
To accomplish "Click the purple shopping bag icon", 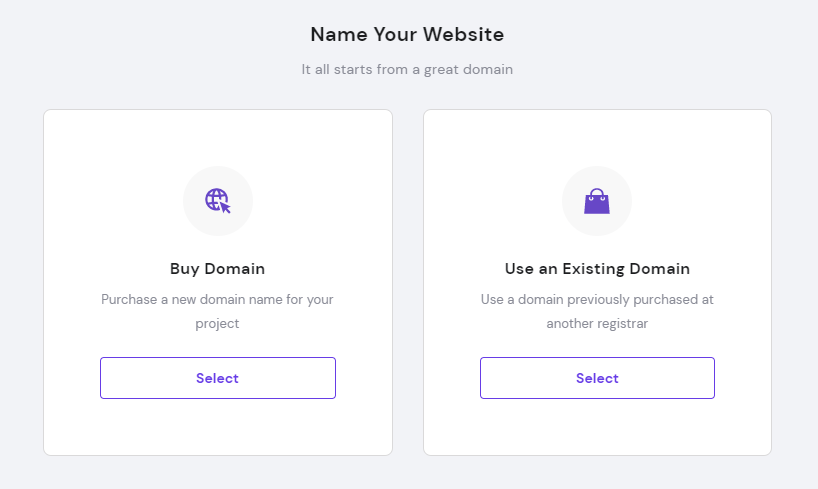I will 597,202.
